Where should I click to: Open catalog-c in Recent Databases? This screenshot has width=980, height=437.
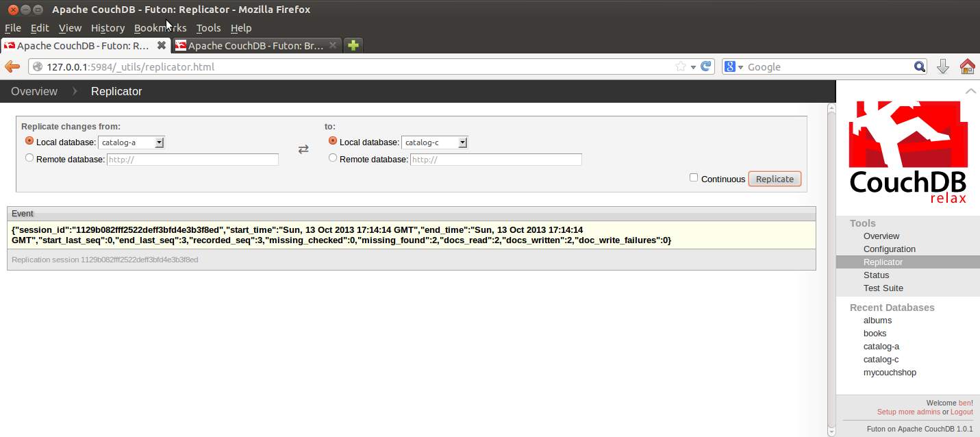coord(881,360)
